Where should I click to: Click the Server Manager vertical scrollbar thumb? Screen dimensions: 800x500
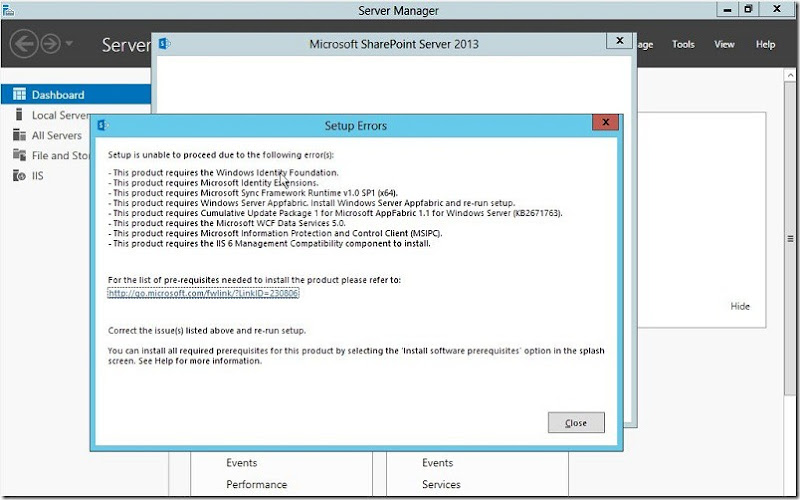coord(790,238)
